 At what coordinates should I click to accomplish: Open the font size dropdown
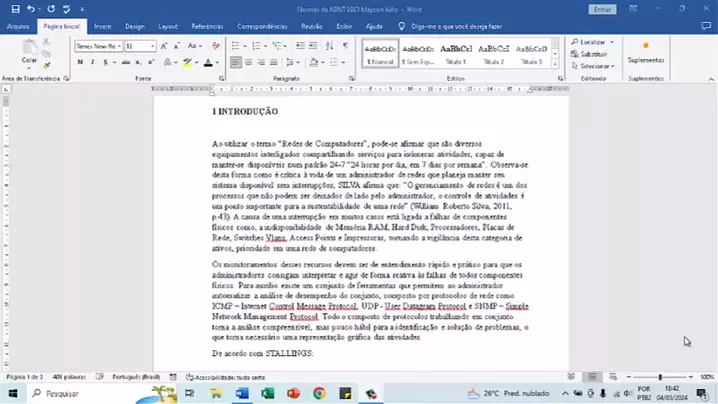point(152,46)
